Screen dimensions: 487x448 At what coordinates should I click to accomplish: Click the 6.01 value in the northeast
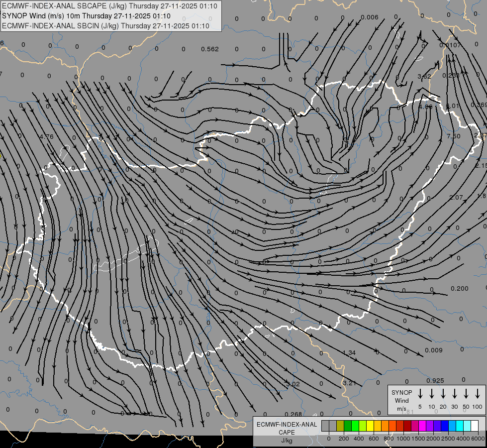point(453,106)
